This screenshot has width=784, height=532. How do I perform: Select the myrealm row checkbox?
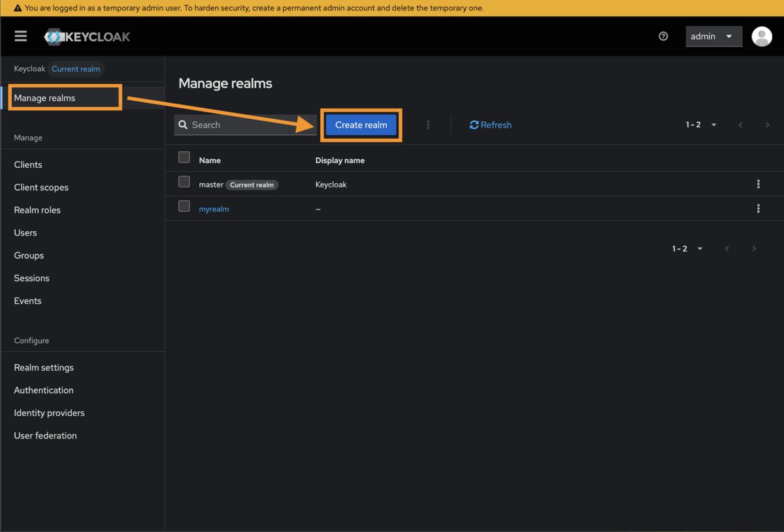(x=184, y=206)
